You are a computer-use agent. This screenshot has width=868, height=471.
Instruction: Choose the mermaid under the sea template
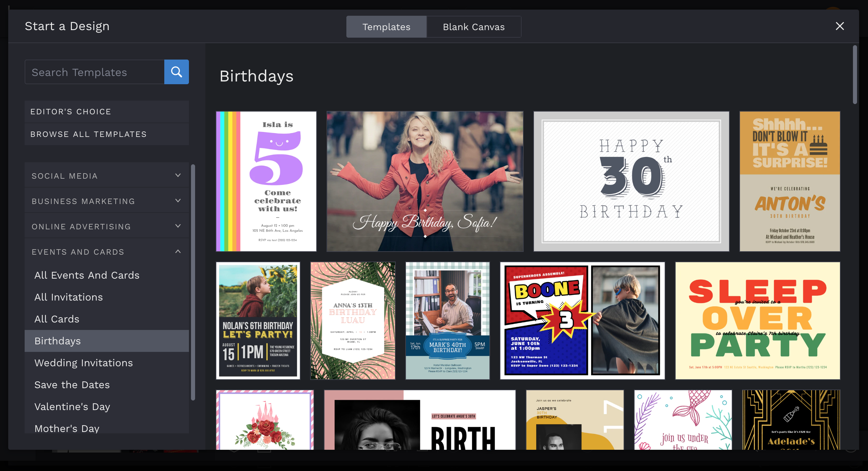(683, 420)
